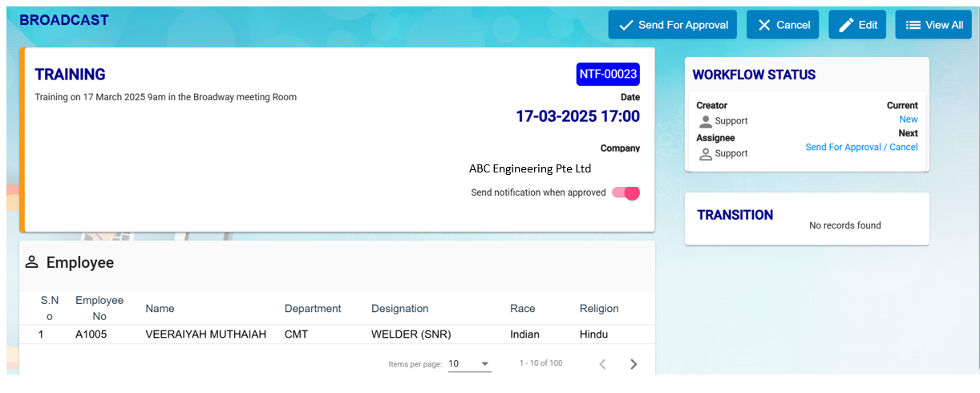Sort by Name column header
Image resolution: width=980 pixels, height=393 pixels.
coord(160,309)
